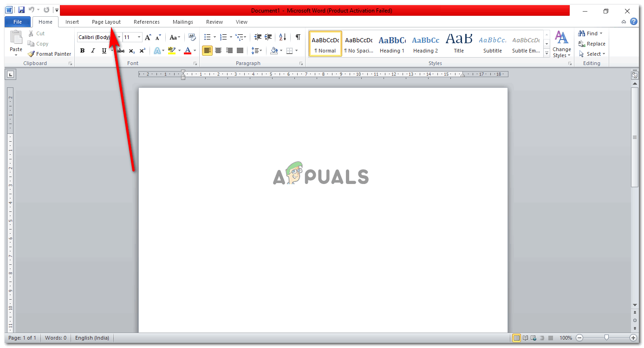Open the font name Calibri dropdown
Screen dimensions: 644x348
[x=119, y=37]
